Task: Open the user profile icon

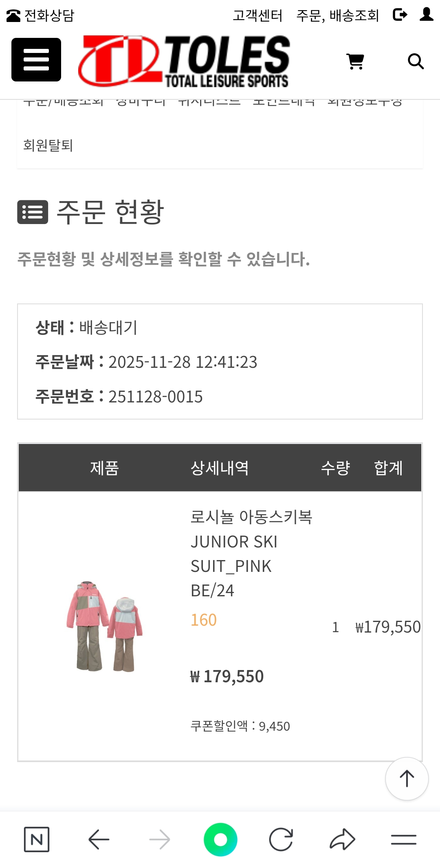Action: pyautogui.click(x=426, y=15)
